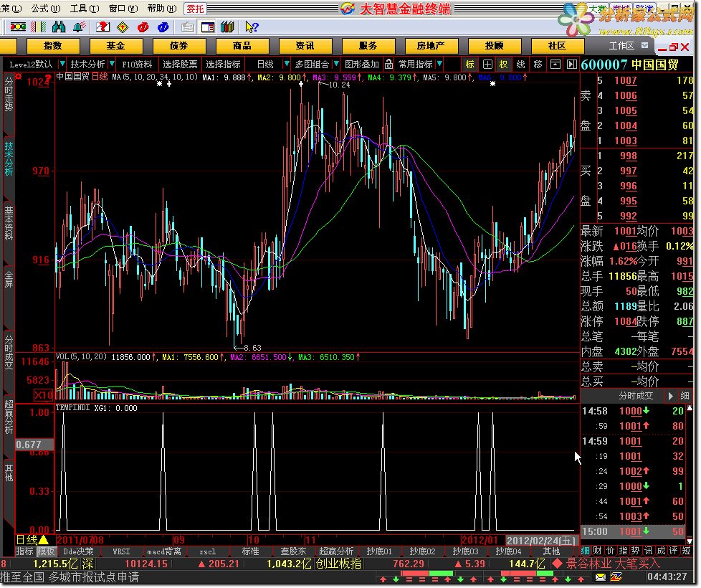The image size is (701, 588).
Task: Click the red X10 volume scale marker
Action: [x=44, y=395]
